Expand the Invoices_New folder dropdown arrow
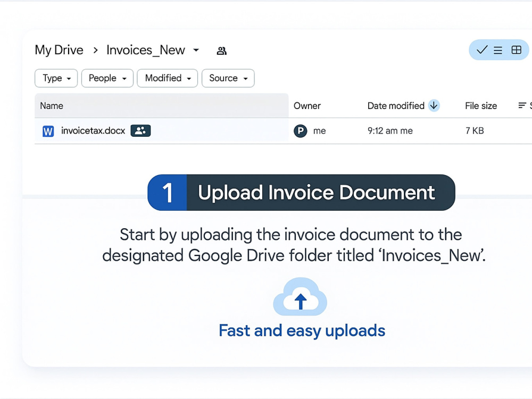This screenshot has width=532, height=399. point(196,50)
